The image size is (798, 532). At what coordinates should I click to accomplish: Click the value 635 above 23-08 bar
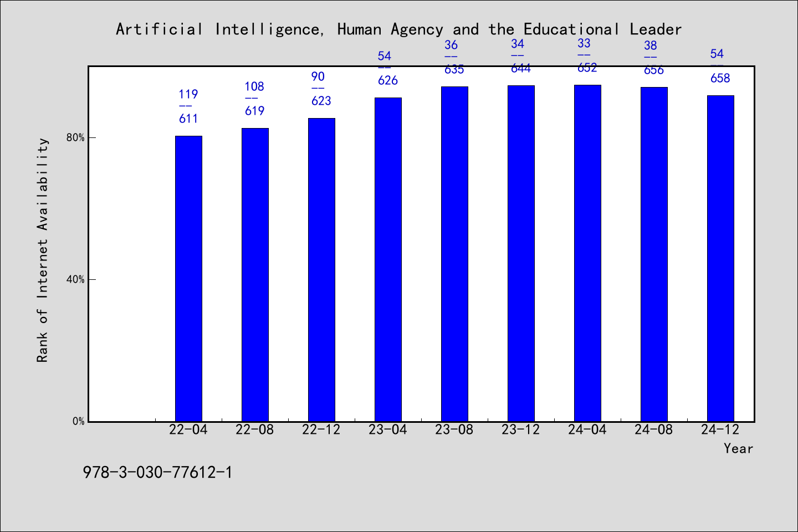coord(454,69)
